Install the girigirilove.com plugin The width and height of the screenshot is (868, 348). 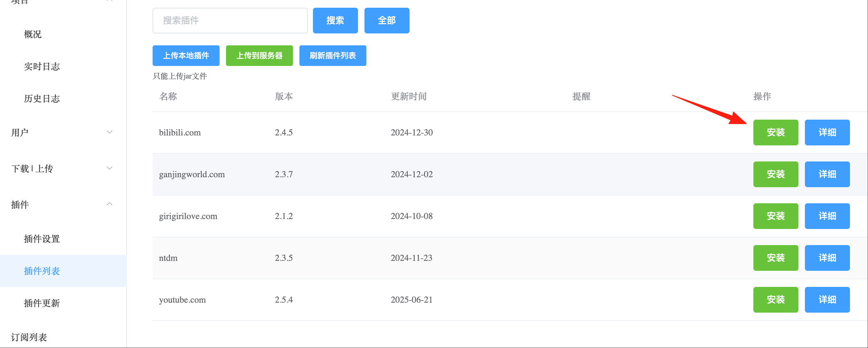(x=776, y=216)
